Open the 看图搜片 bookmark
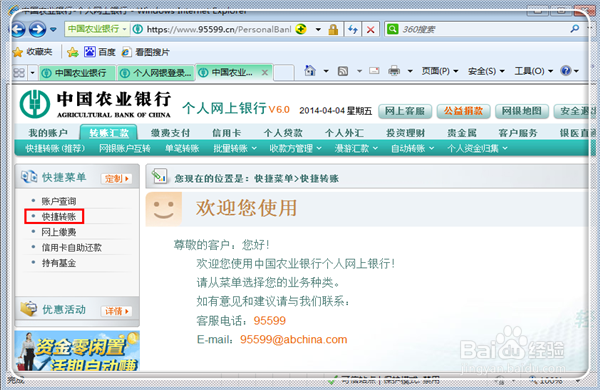Screen dimensions: 600x390 coord(146,52)
